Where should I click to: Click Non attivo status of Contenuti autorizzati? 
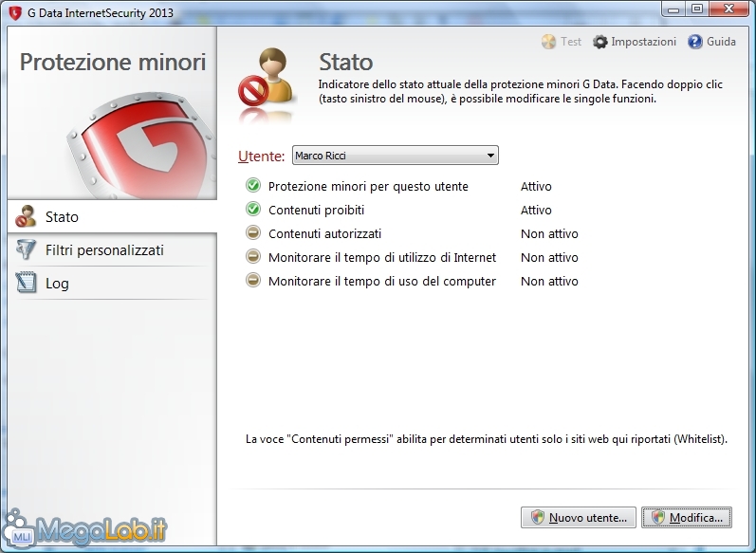[549, 233]
